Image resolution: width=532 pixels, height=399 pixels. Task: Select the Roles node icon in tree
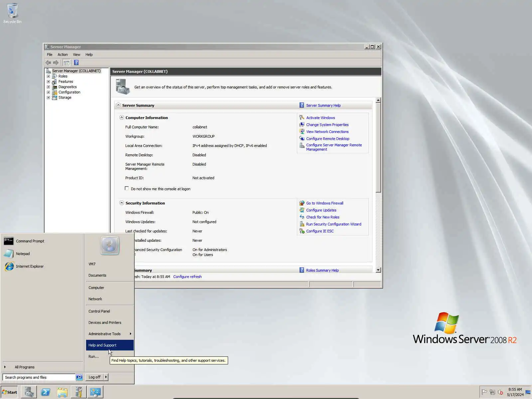pyautogui.click(x=55, y=76)
